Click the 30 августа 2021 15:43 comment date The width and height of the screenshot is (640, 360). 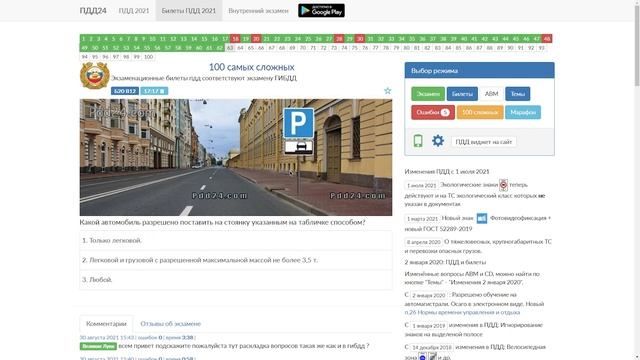coord(107,338)
